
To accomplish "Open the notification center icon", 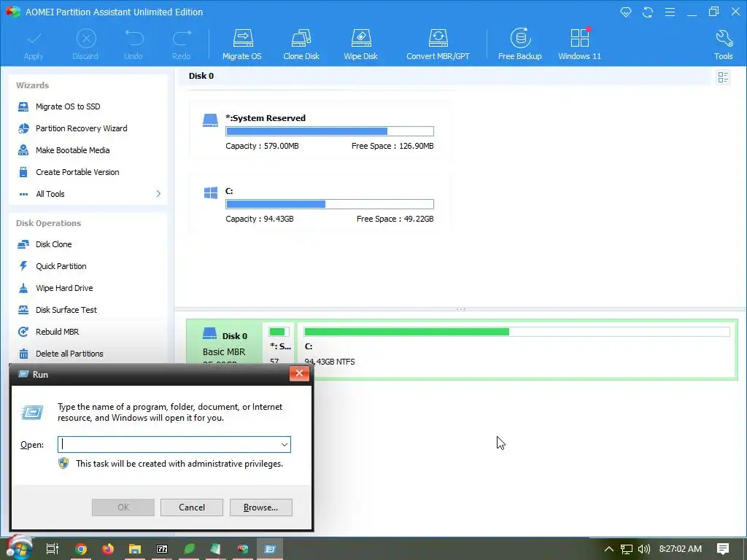I will point(723,549).
